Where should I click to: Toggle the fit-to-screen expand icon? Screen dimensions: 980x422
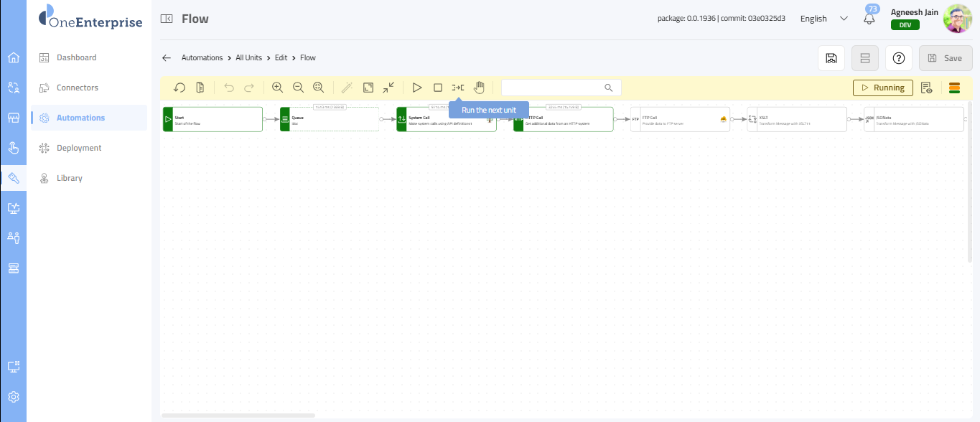368,88
